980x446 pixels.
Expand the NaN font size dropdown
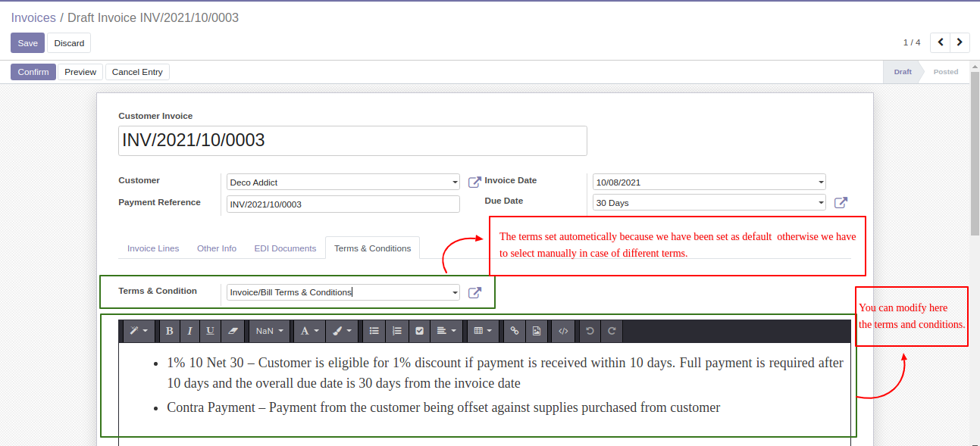pyautogui.click(x=269, y=331)
